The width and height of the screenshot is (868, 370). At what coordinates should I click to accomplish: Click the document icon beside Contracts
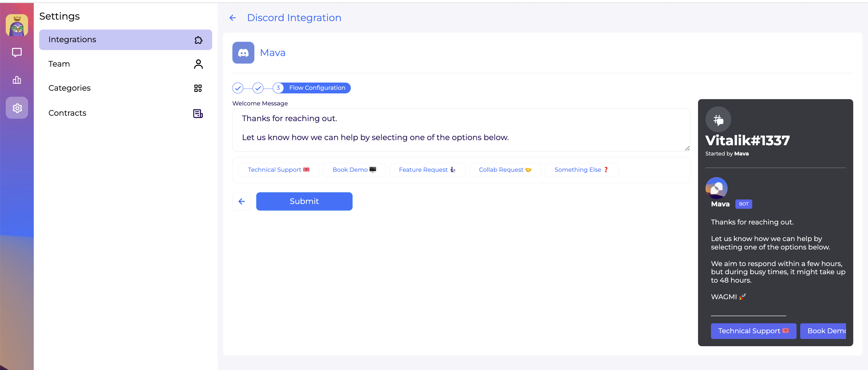tap(198, 114)
